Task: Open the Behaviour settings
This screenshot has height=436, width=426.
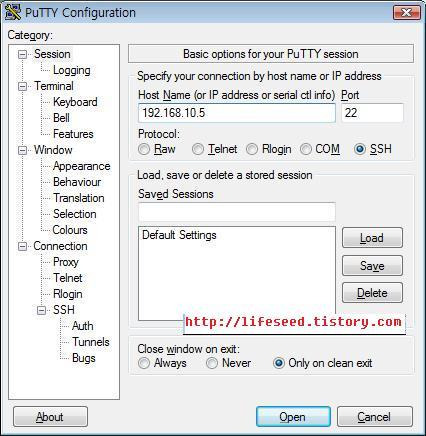Action: pyautogui.click(x=77, y=182)
